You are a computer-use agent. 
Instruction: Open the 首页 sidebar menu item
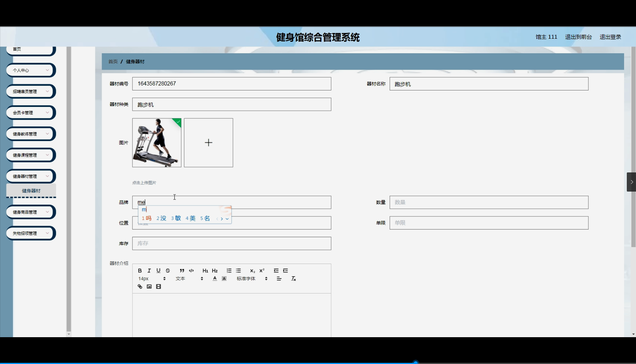pyautogui.click(x=31, y=50)
